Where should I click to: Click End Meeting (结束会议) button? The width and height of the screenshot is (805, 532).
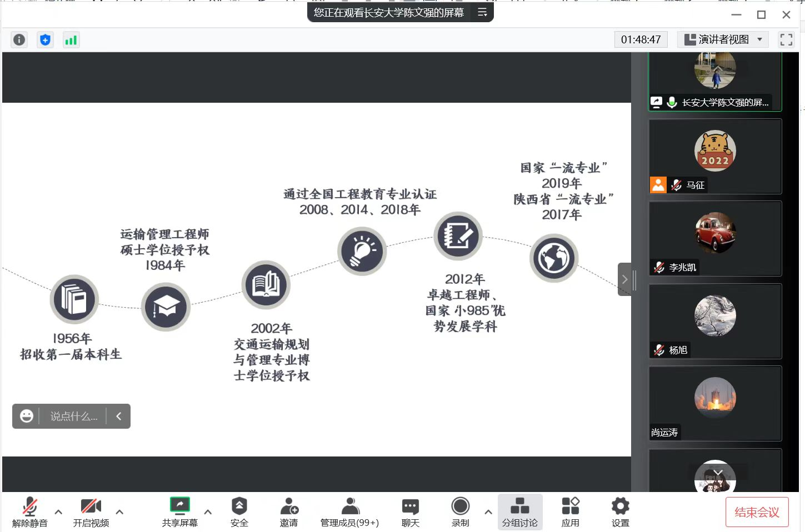[757, 512]
